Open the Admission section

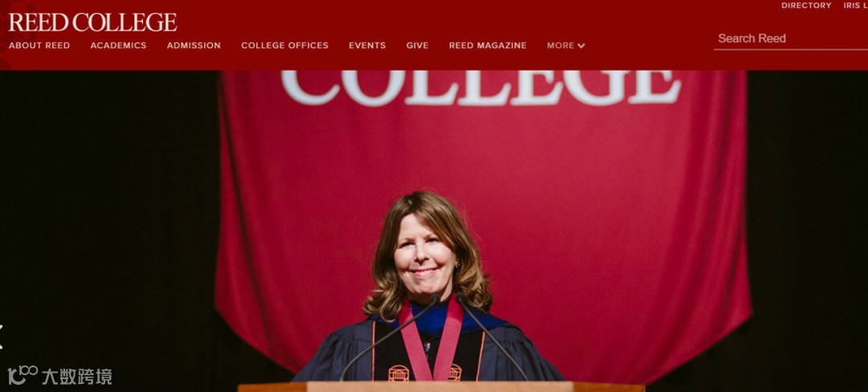[194, 45]
